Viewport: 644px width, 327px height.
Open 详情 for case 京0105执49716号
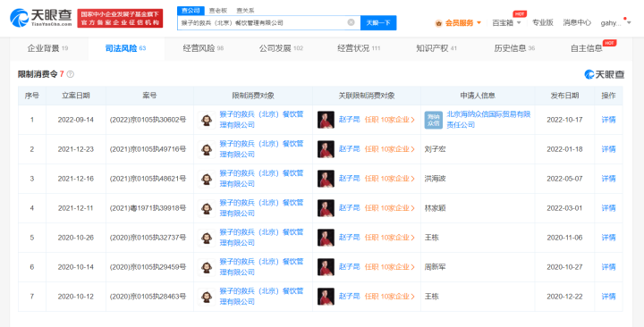608,149
